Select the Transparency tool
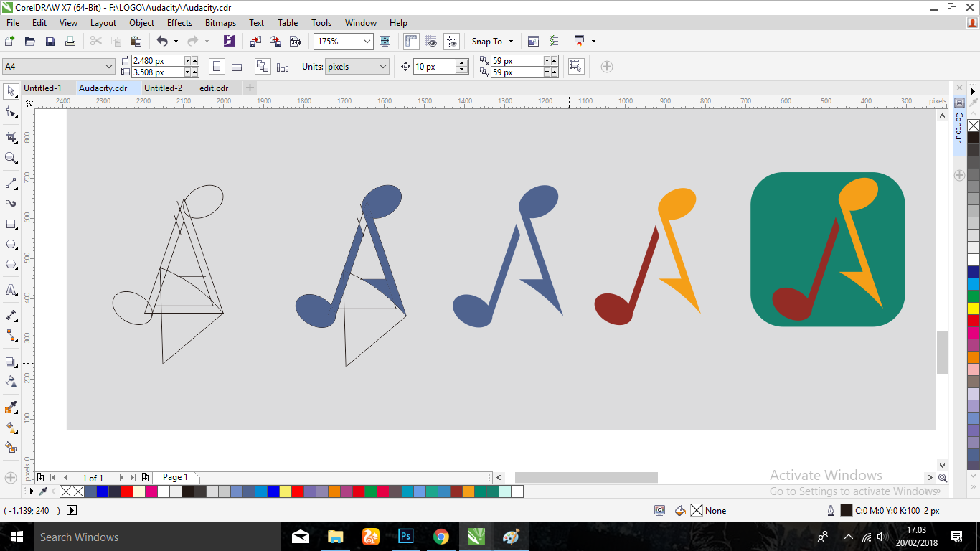 pos(11,381)
